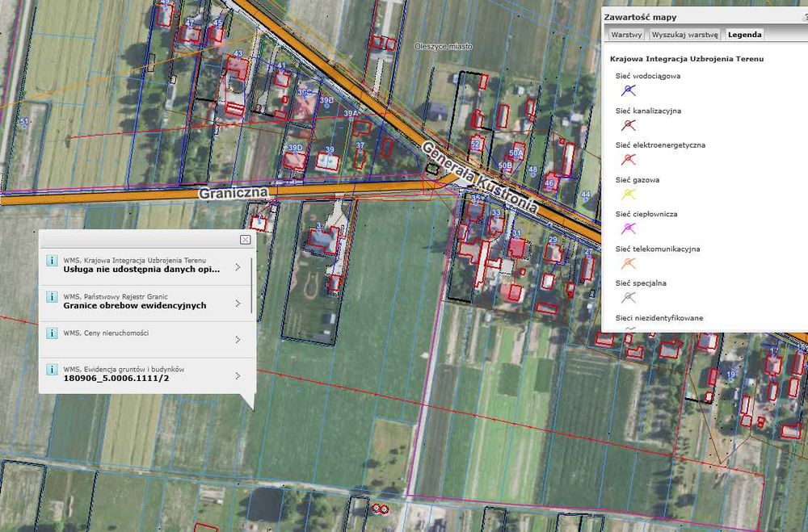Click address point 19 on map
The image size is (808, 532).
point(730,375)
